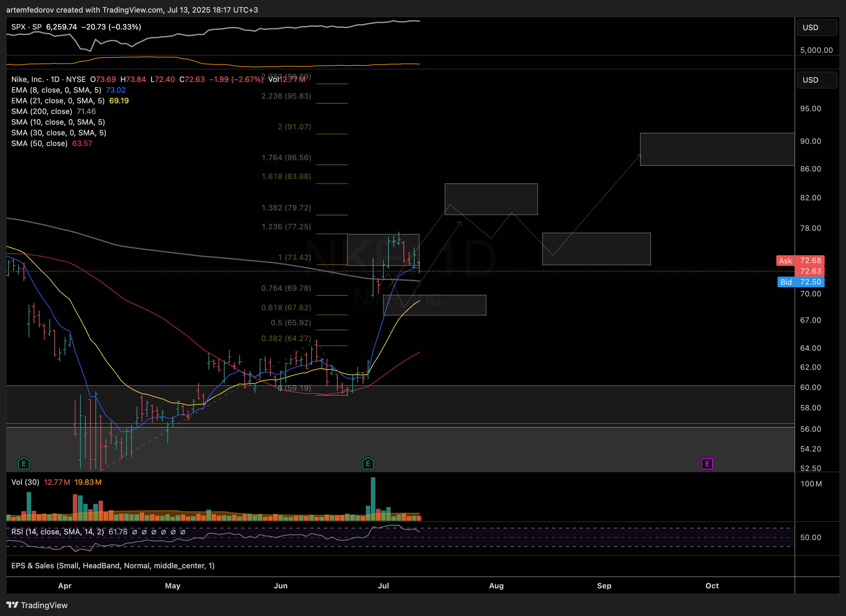
Task: Click the green earnings marker near April
Action: pos(24,463)
